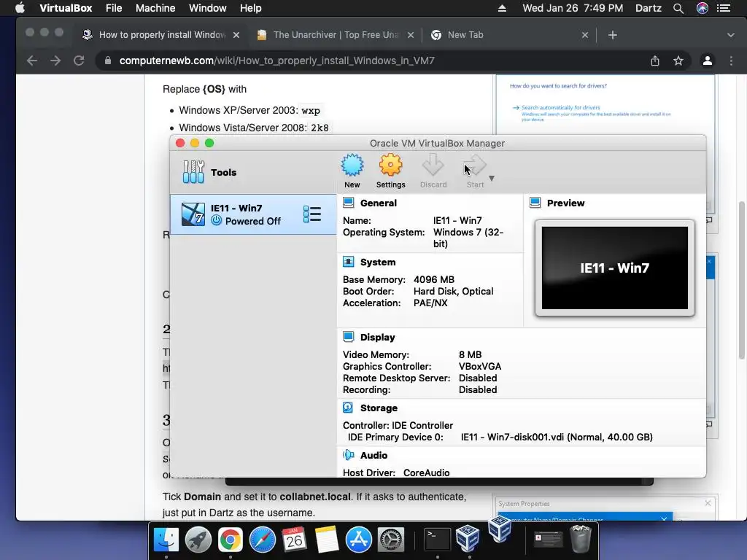This screenshot has width=747, height=560.
Task: Reload the computernewb page
Action: [x=79, y=61]
